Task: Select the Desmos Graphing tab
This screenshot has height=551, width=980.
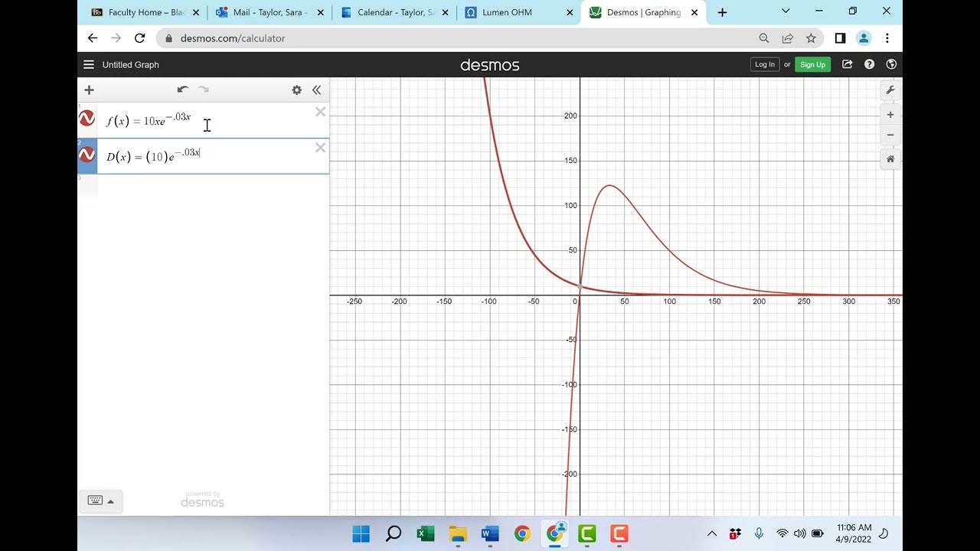Action: (x=644, y=12)
